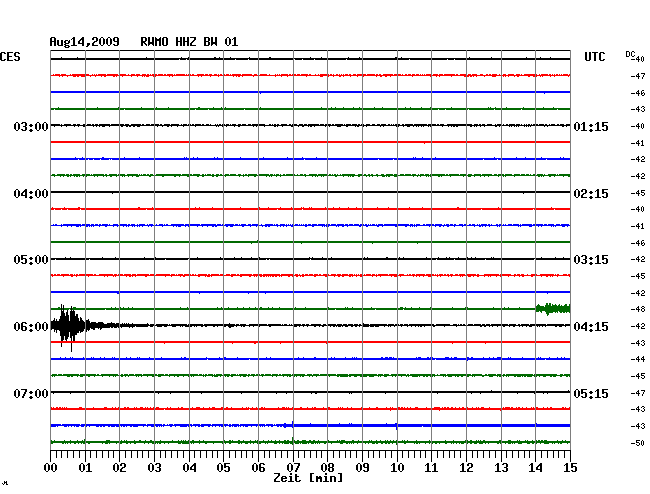Click minute label 10 on the time axis

tap(397, 468)
